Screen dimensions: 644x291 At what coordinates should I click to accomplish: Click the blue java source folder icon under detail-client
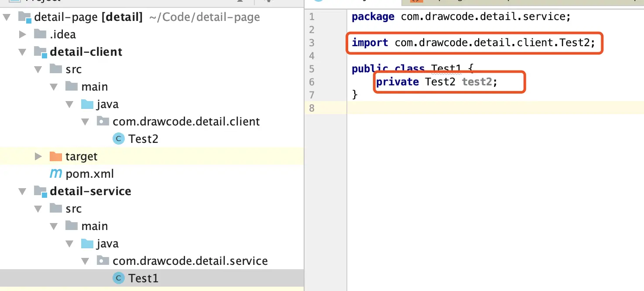[x=87, y=104]
